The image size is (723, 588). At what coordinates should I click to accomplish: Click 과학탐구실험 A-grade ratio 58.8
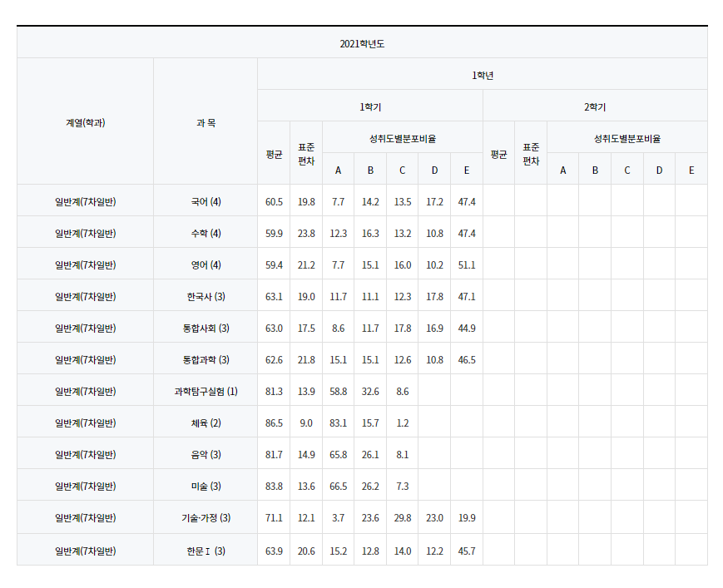[x=338, y=391]
